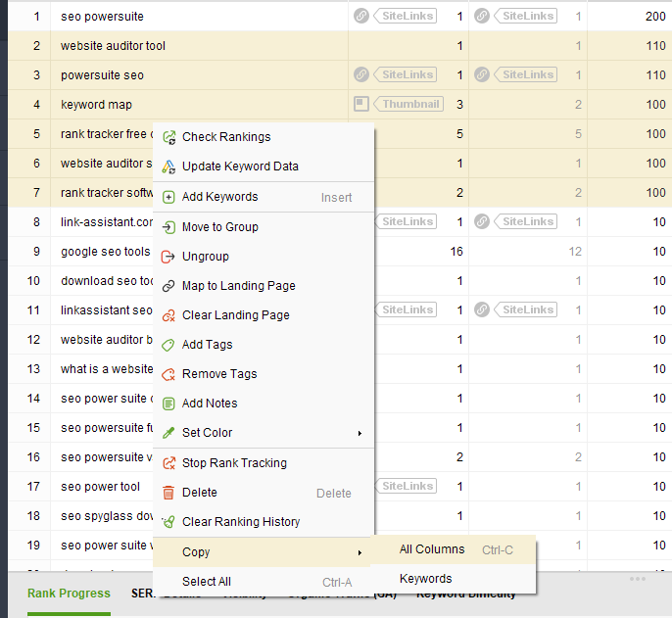The image size is (672, 618).
Task: Choose Keywords in the Copy submenu
Action: pos(453,579)
